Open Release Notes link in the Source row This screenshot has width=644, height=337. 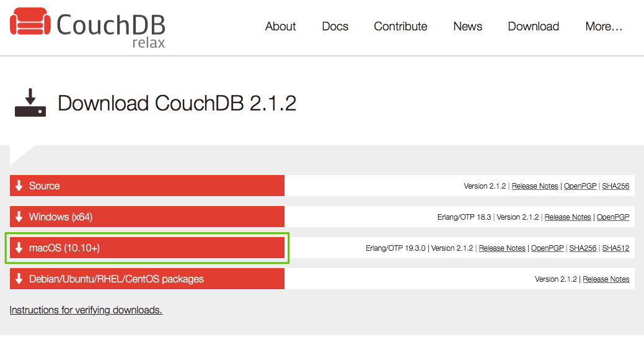click(535, 186)
